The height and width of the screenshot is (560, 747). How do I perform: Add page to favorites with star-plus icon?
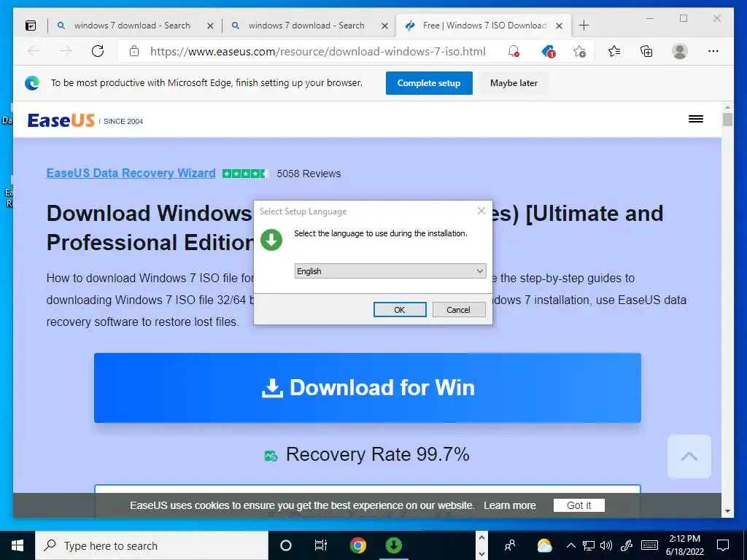tap(579, 51)
